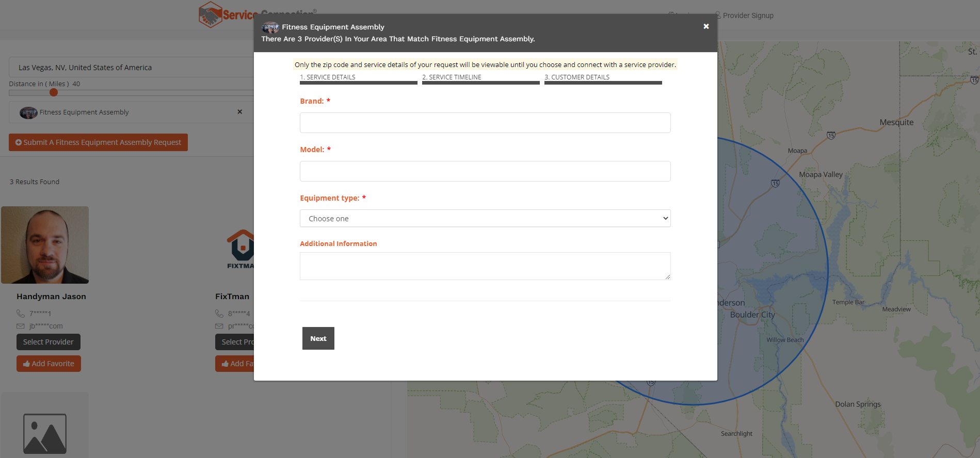Open the Provider Signup link
980x458 pixels.
tap(747, 15)
